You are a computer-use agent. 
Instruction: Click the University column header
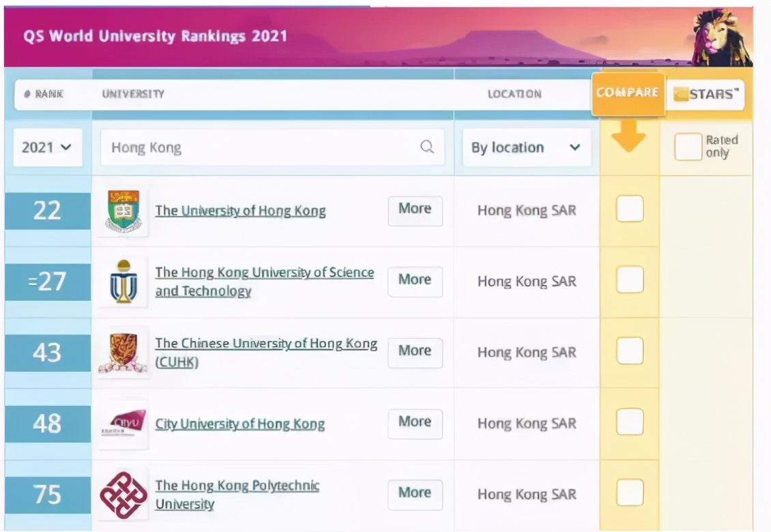(x=133, y=94)
